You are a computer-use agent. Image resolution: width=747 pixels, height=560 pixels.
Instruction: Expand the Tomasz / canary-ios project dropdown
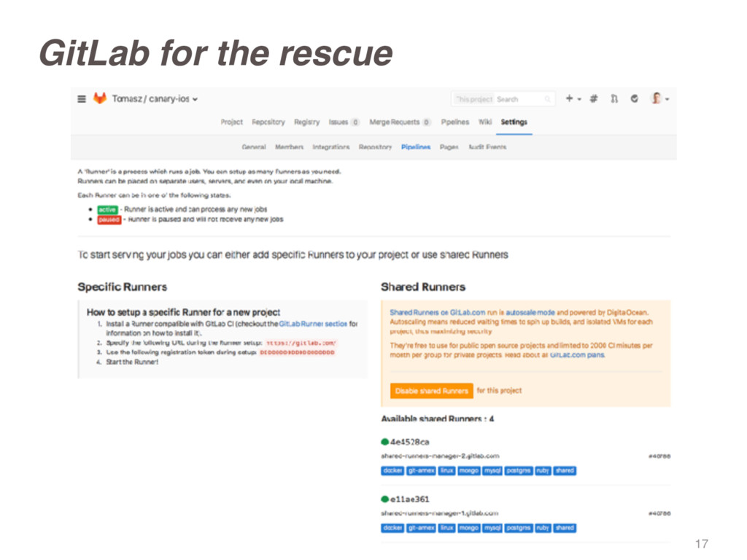pyautogui.click(x=155, y=98)
